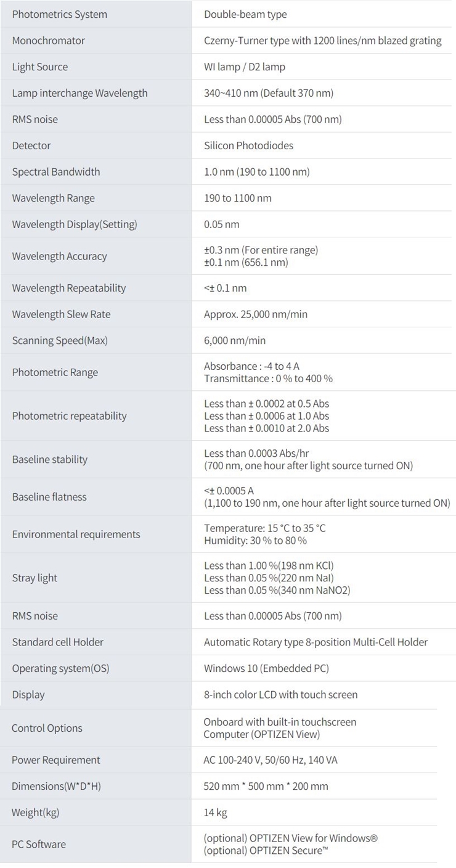This screenshot has height=868, width=456.
Task: Click the Light Source label
Action: click(40, 67)
